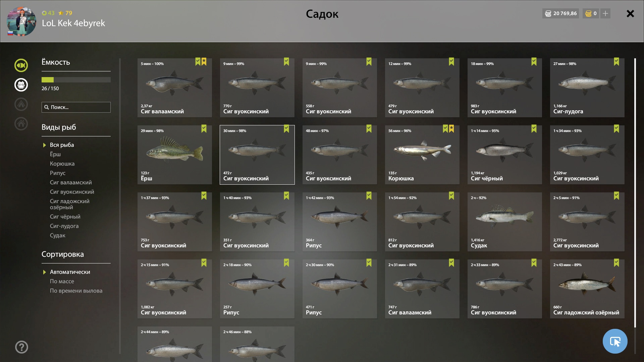Sort fish by По времени вылова
Screen dimensions: 644x362
(x=76, y=291)
